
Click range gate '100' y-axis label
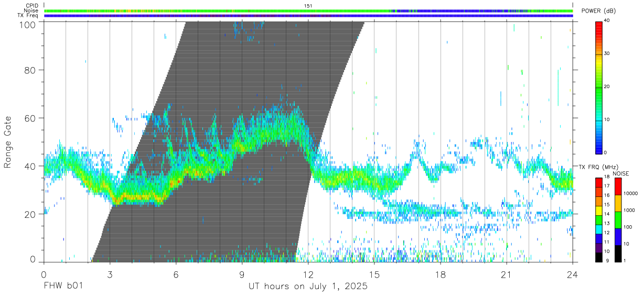pyautogui.click(x=27, y=24)
